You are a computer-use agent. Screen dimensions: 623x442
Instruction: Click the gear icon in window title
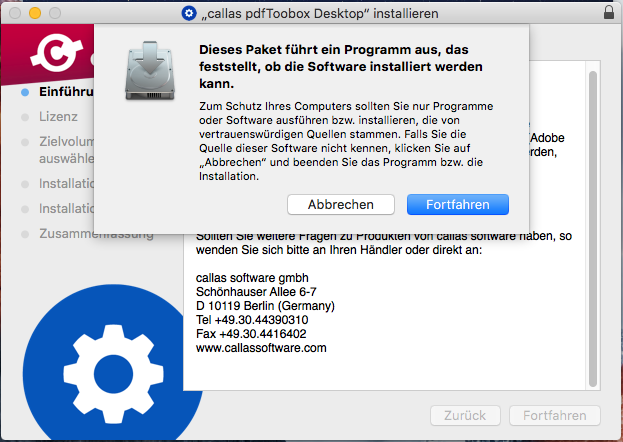(x=189, y=13)
